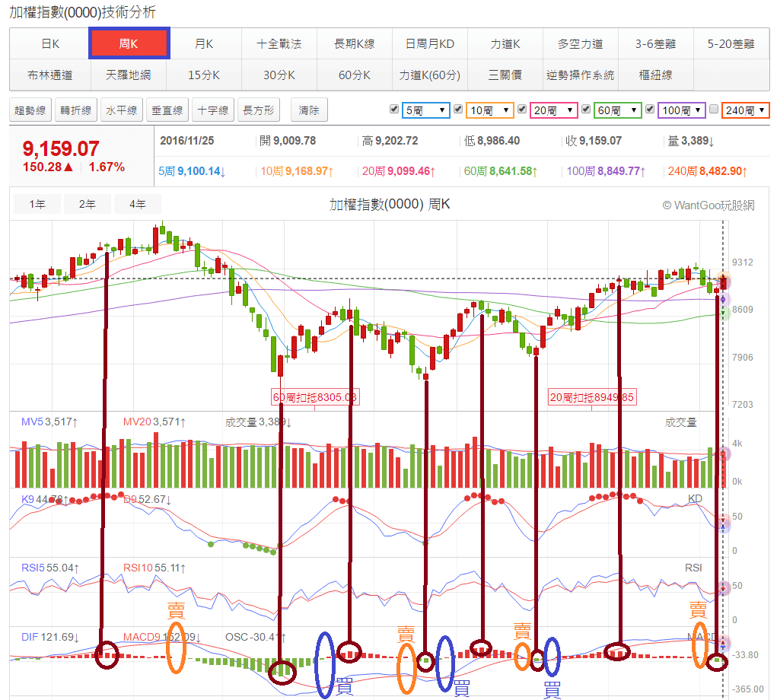The width and height of the screenshot is (777, 700).
Task: Select the 垂直線 vertical line tool
Action: coord(167,110)
